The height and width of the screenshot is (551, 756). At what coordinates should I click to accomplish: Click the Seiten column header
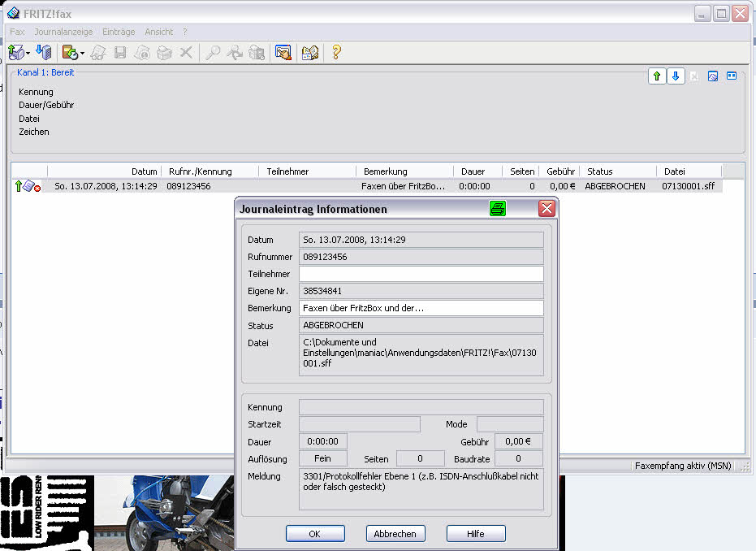[521, 171]
